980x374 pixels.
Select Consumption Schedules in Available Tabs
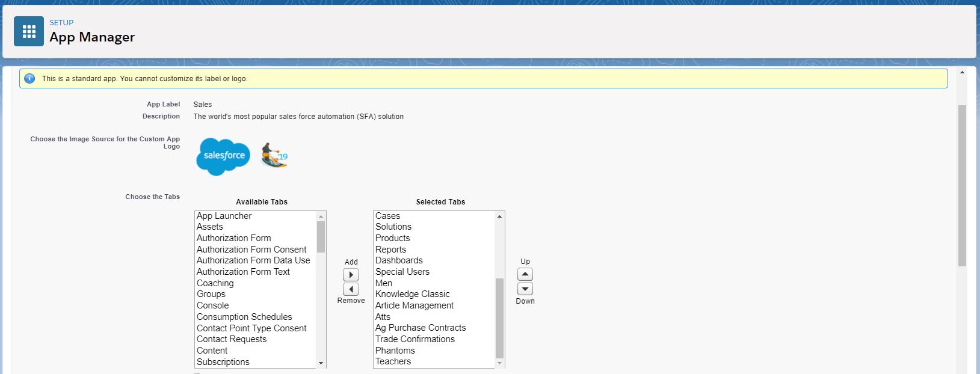tap(255, 317)
